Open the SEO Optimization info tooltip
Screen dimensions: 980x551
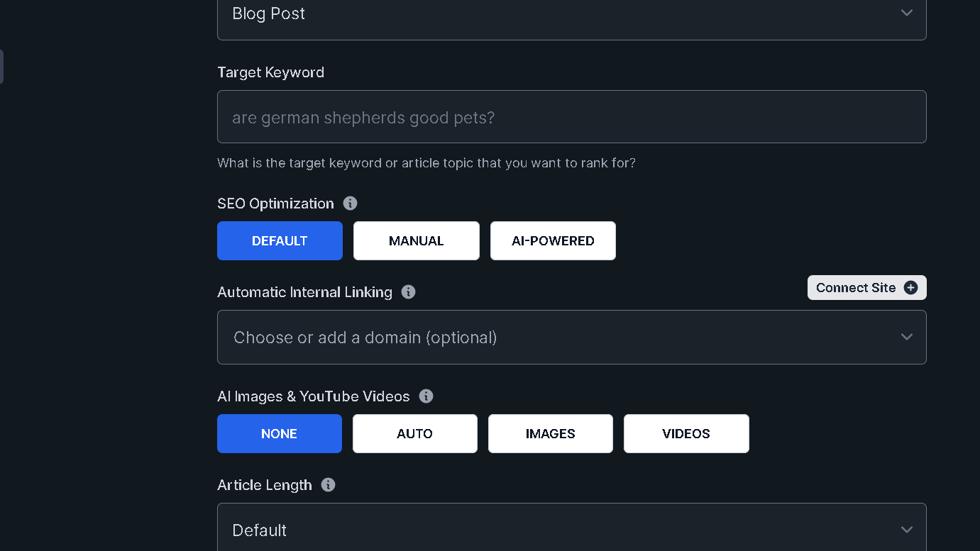pos(350,204)
